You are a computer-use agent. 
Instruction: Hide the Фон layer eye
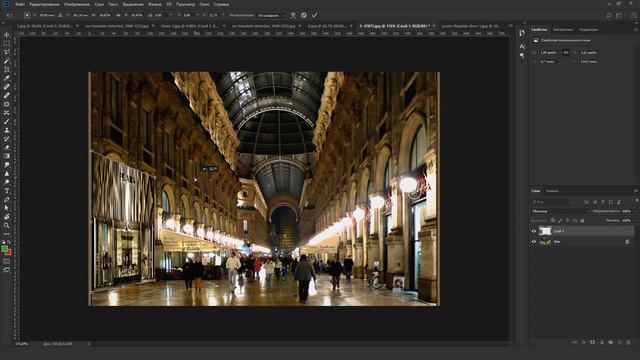[x=533, y=242]
